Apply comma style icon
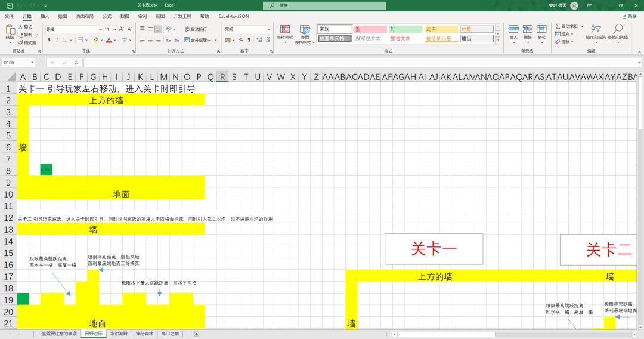644x339 pixels. [249, 40]
